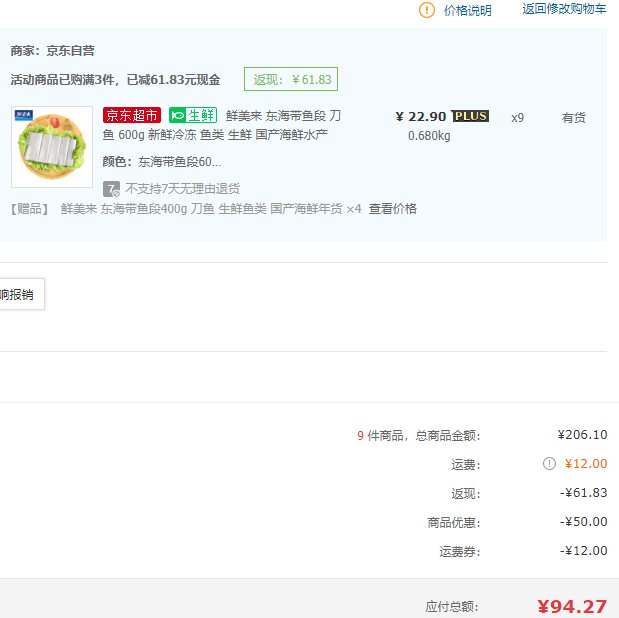Click the shipping coupon amount -¥12.00
The width and height of the screenshot is (619, 618).
583,550
